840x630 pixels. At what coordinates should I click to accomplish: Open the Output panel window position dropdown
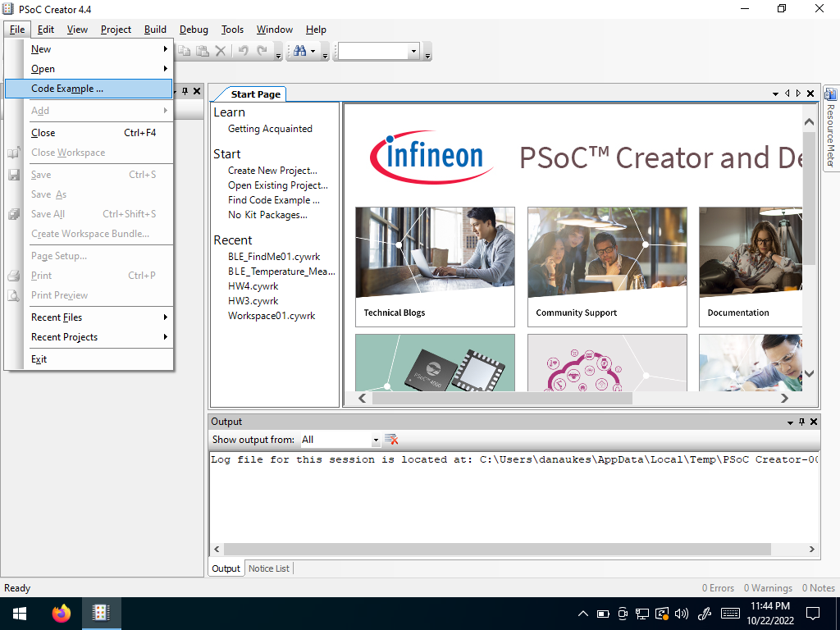coord(790,422)
